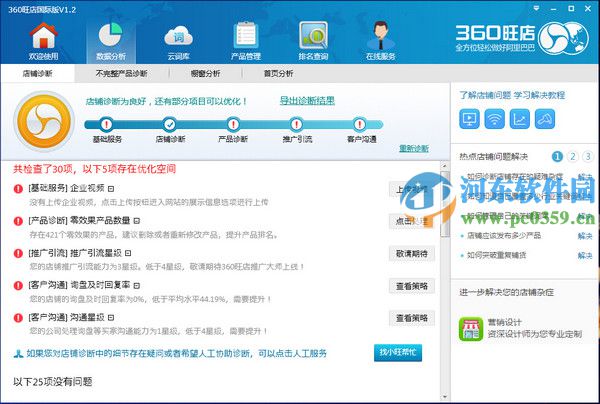Open the 产品管理 clipboard icon
This screenshot has height=404, width=600.
pyautogui.click(x=246, y=35)
